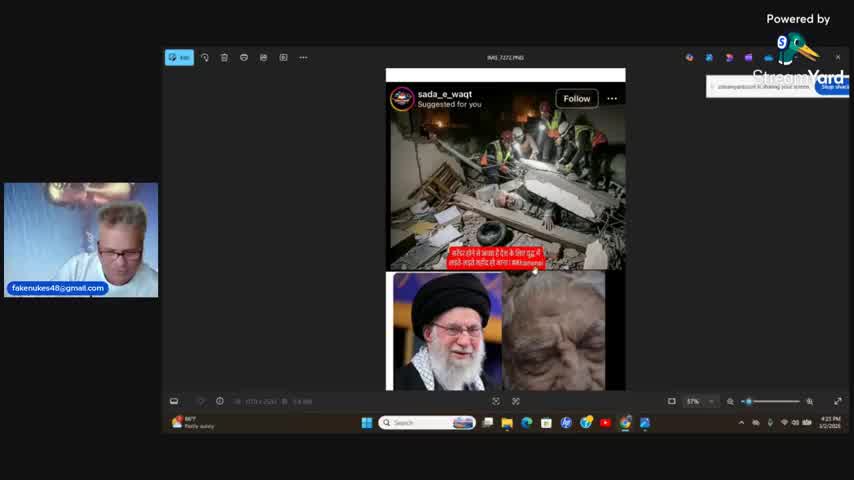Image resolution: width=854 pixels, height=480 pixels.
Task: Click the Windows Start button
Action: coord(367,423)
